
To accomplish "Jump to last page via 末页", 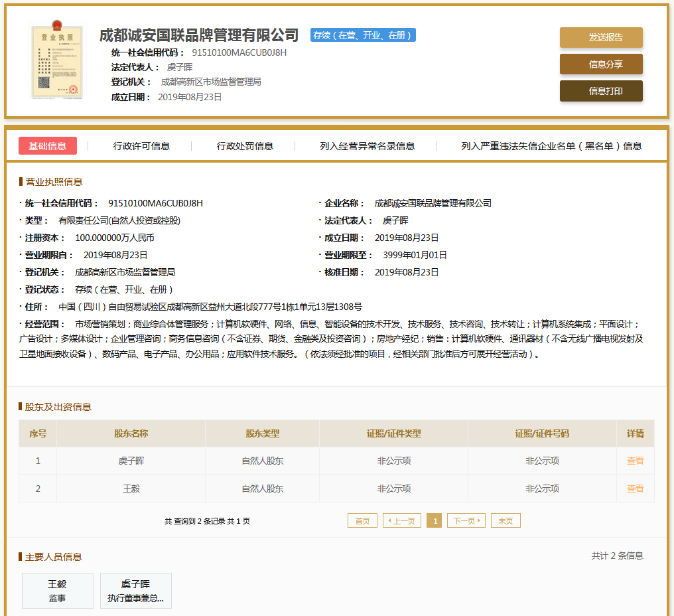I will point(506,521).
